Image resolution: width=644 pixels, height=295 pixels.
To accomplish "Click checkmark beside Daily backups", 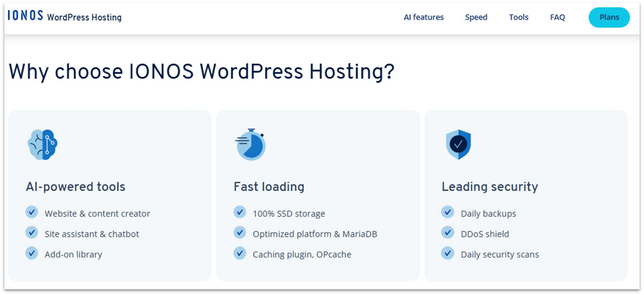I will (448, 212).
